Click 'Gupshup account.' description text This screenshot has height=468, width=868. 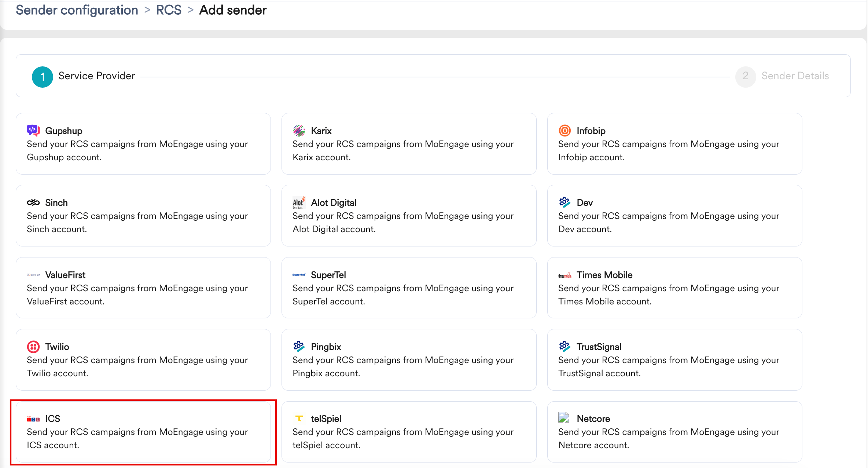click(64, 157)
